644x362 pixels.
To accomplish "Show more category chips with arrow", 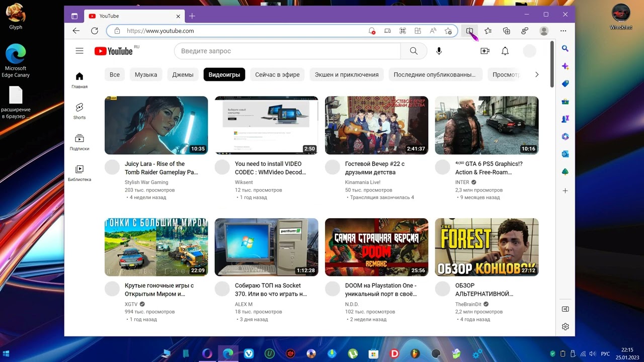I will (537, 74).
